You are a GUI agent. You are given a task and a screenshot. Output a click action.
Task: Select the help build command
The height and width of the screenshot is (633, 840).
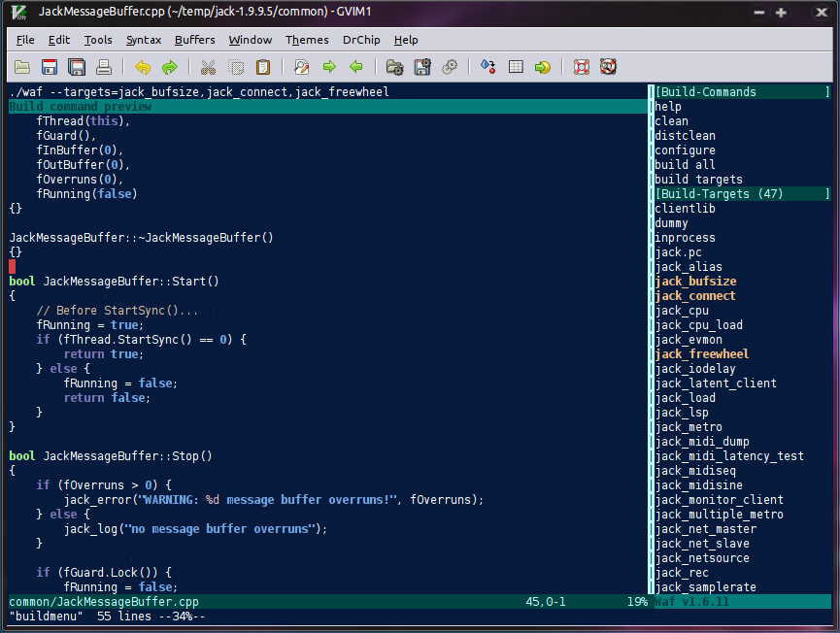668,107
